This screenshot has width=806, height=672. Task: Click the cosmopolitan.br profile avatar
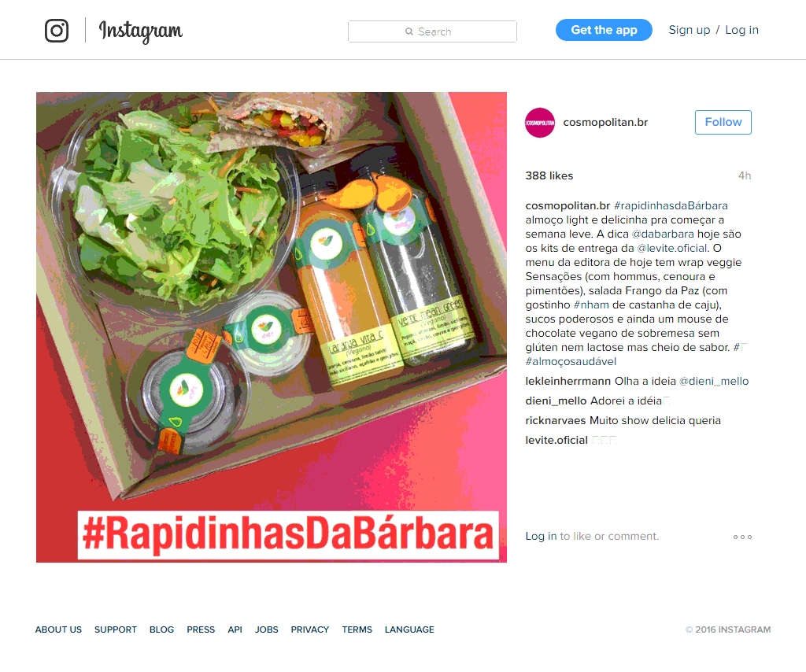540,122
